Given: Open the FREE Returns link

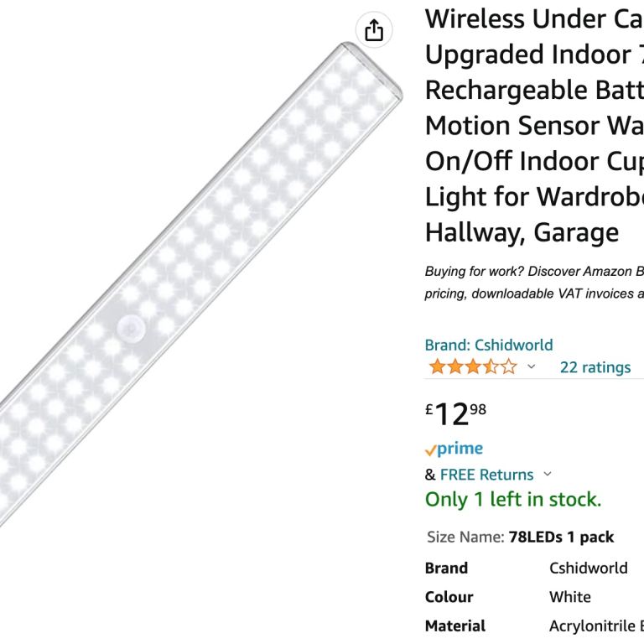Looking at the screenshot, I should 486,475.
